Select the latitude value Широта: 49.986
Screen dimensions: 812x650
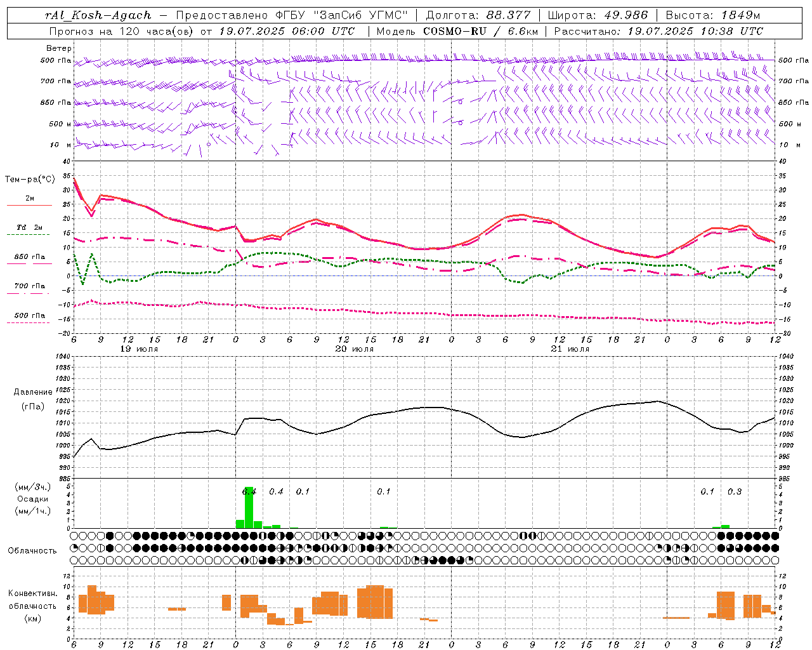(598, 15)
